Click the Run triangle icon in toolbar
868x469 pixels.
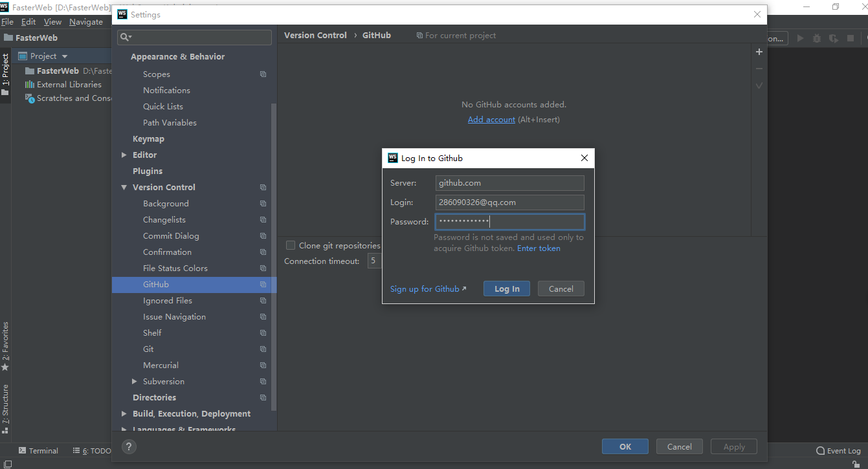[800, 38]
